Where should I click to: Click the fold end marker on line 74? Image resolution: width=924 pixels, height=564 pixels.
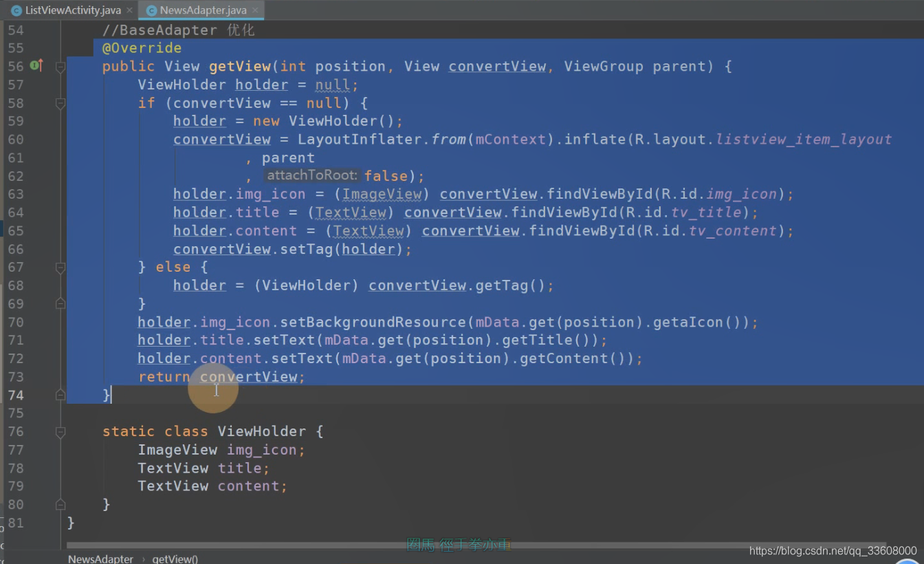(x=60, y=395)
